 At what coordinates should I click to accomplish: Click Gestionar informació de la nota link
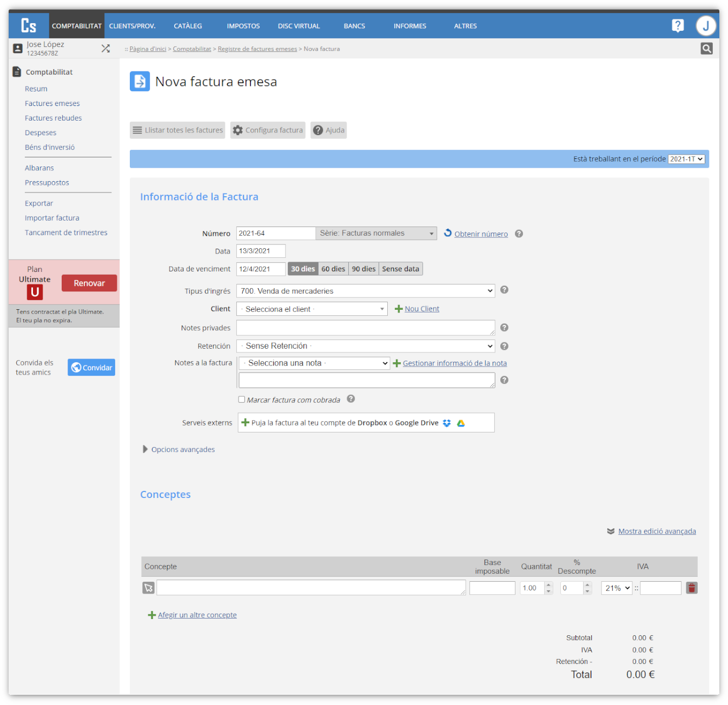[x=455, y=363]
